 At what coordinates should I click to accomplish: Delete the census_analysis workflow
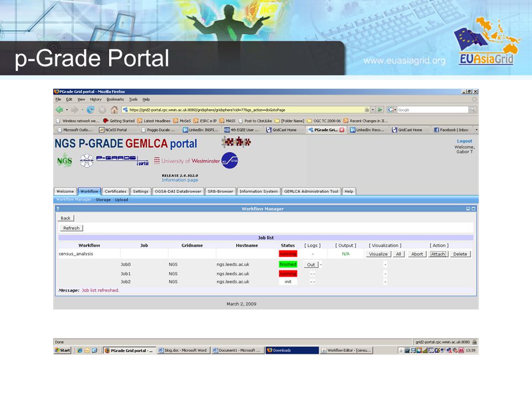coord(460,254)
